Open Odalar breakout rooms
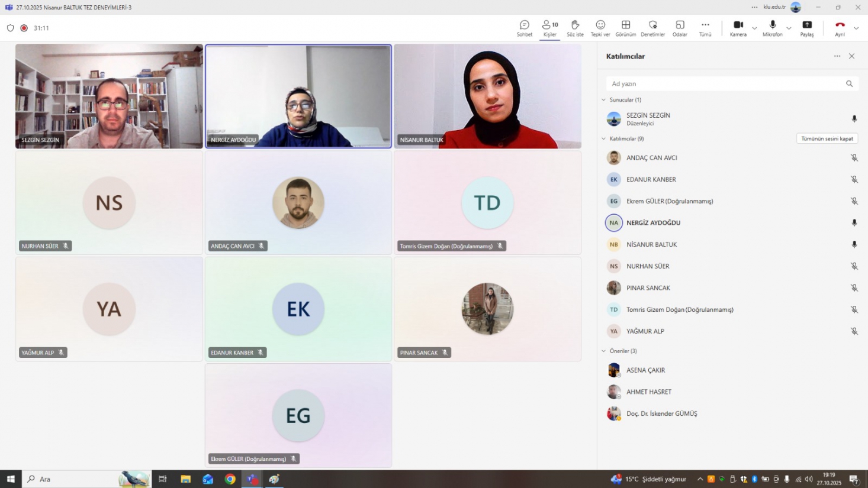 (680, 28)
